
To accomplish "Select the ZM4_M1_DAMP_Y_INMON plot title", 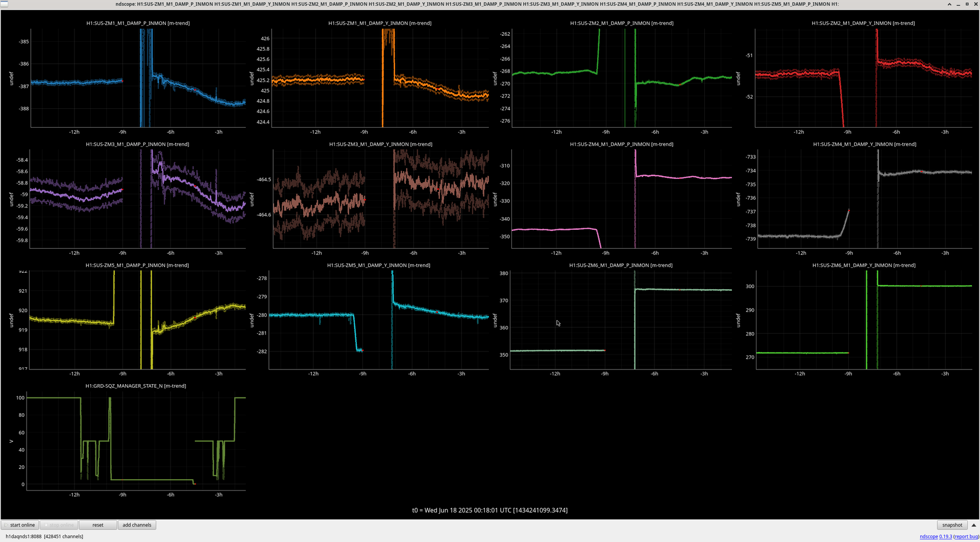I will [x=865, y=144].
